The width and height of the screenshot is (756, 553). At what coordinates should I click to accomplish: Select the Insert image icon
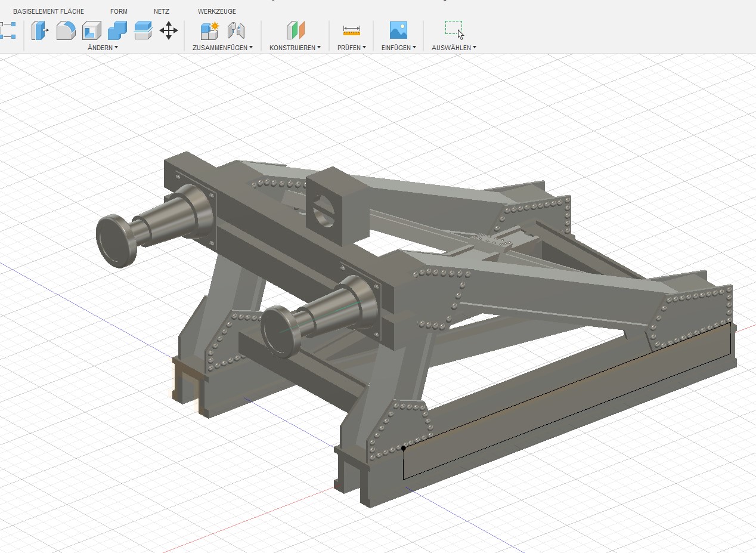[398, 30]
